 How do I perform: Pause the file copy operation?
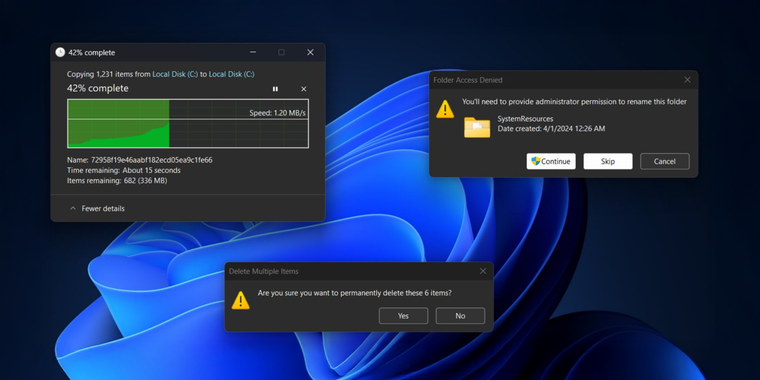coord(275,89)
